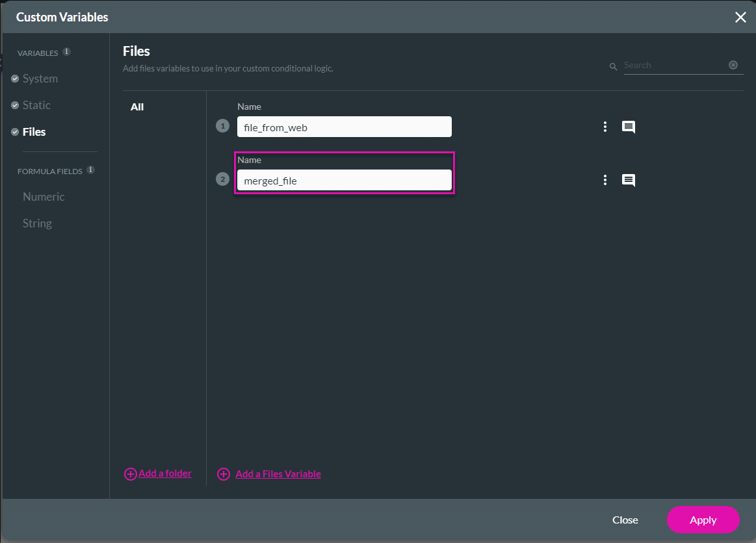This screenshot has height=543, width=756.
Task: Click the info icon beside FORMULA FIELDS
Action: tap(90, 170)
